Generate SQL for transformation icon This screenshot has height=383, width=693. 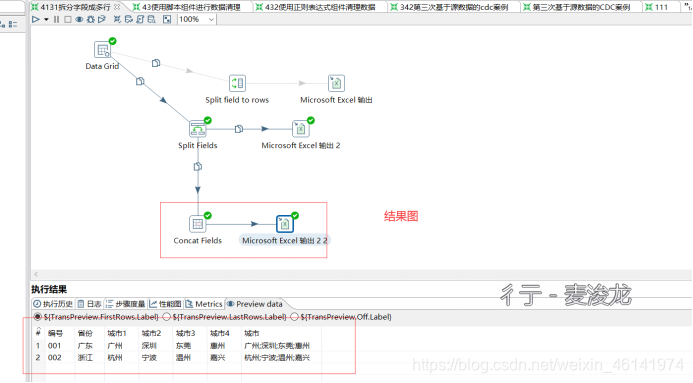[x=140, y=19]
